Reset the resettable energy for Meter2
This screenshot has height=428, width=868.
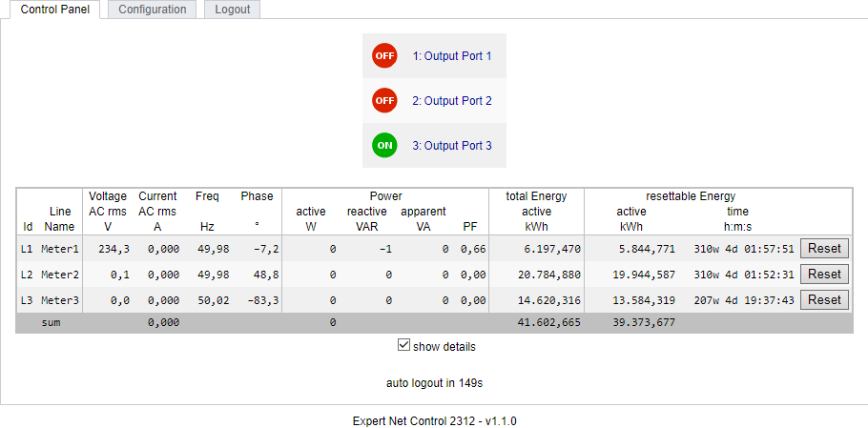click(824, 274)
